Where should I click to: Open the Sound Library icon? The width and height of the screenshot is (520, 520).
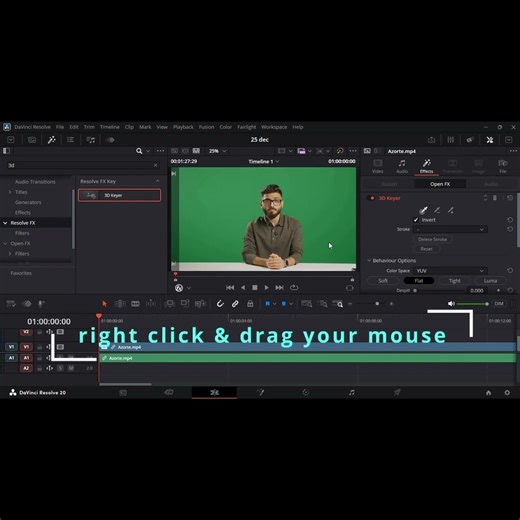pyautogui.click(x=90, y=140)
